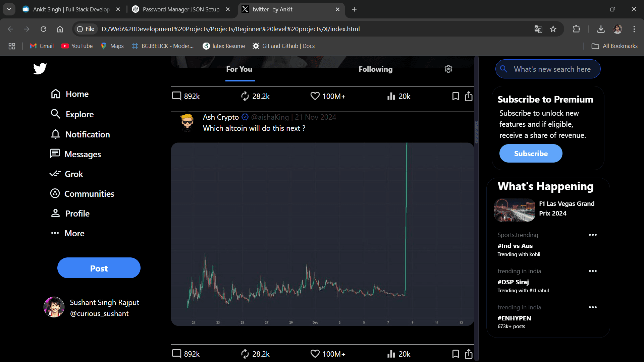Open browser Downloads icon
The width and height of the screenshot is (644, 362).
pyautogui.click(x=601, y=29)
